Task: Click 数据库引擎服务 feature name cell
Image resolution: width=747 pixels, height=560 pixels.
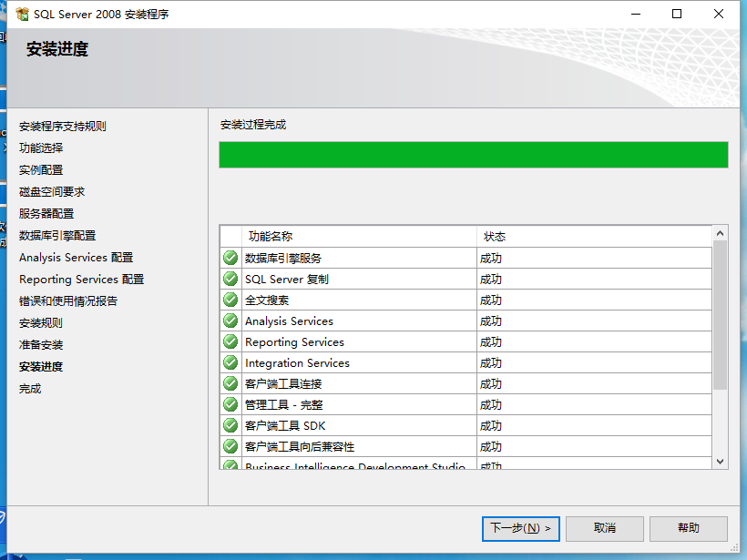Action: pyautogui.click(x=359, y=258)
